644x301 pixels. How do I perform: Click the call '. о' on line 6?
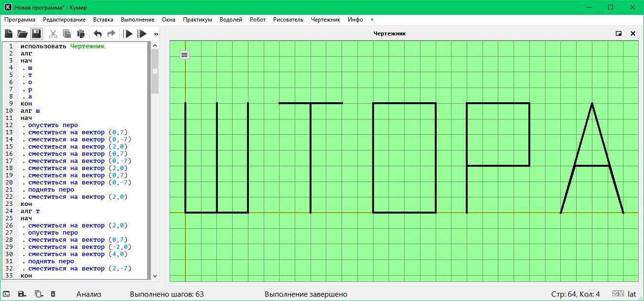click(27, 82)
